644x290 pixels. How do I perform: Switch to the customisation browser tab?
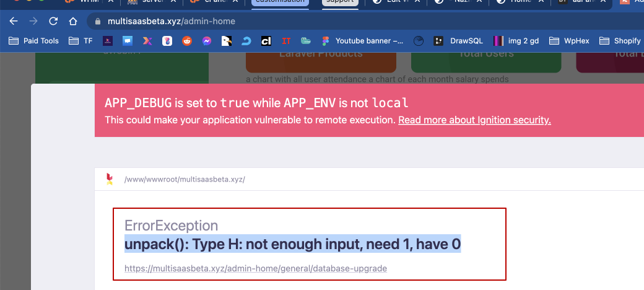tap(281, 3)
